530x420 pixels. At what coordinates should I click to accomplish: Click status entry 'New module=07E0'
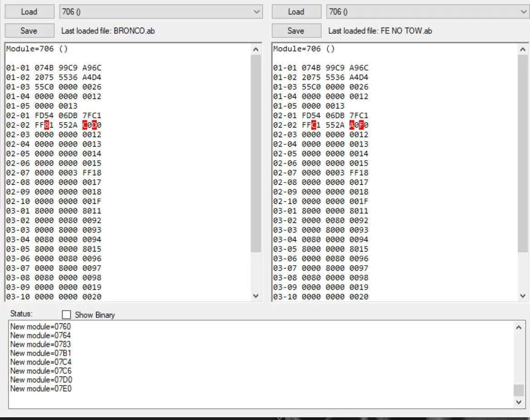[40, 389]
